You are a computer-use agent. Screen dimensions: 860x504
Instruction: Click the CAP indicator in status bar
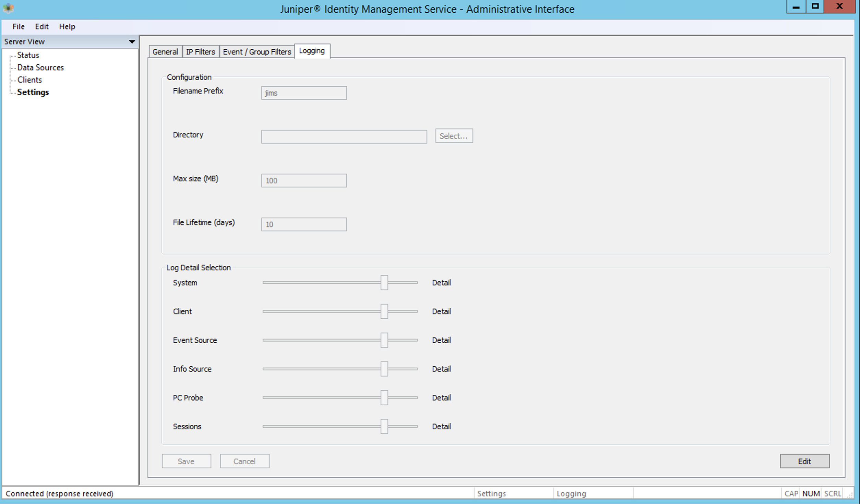click(791, 494)
